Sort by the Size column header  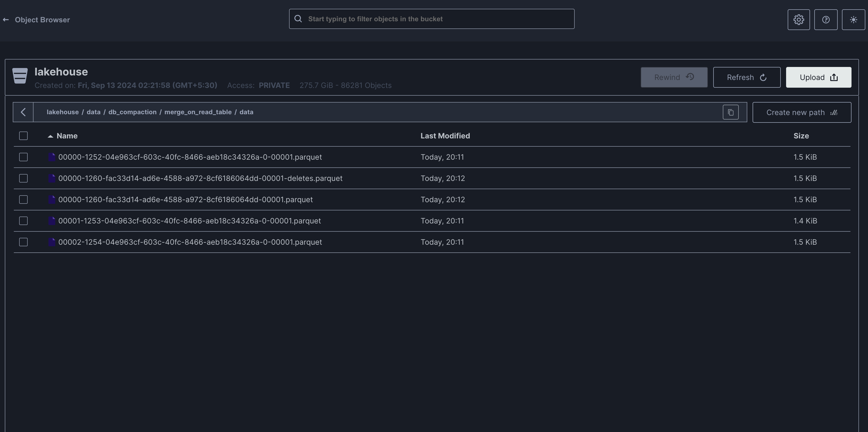[x=801, y=136]
